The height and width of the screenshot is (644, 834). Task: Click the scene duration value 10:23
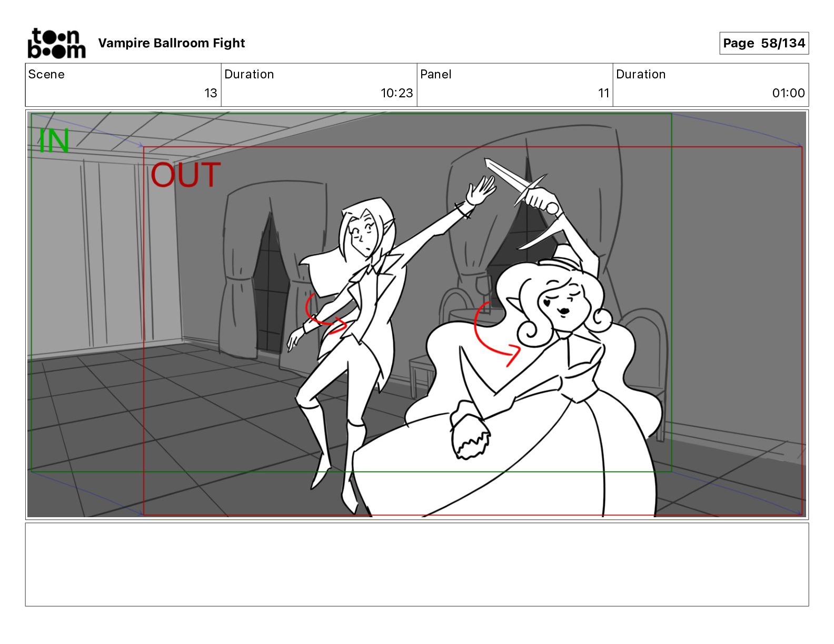tap(397, 93)
